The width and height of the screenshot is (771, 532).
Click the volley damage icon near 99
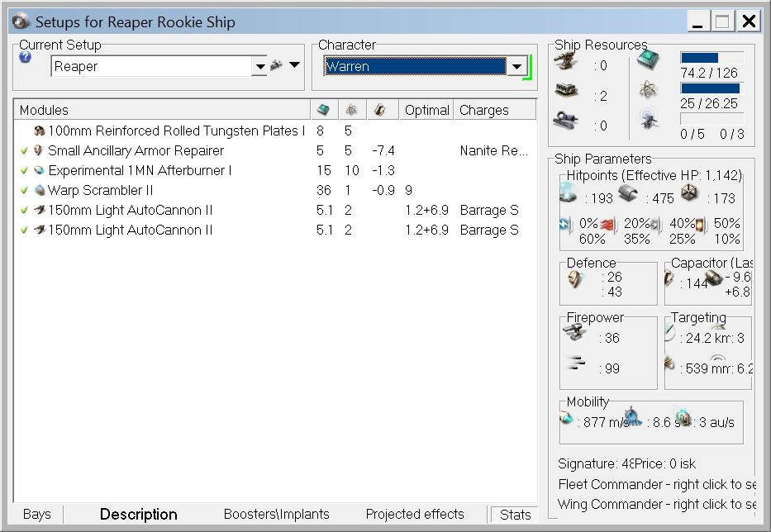(575, 363)
